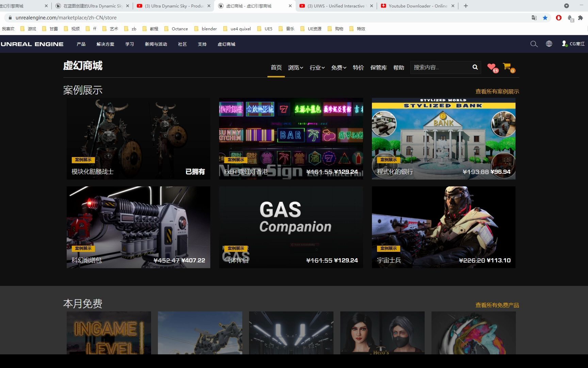Open the browser tab search dropdown arrow

[x=566, y=6]
